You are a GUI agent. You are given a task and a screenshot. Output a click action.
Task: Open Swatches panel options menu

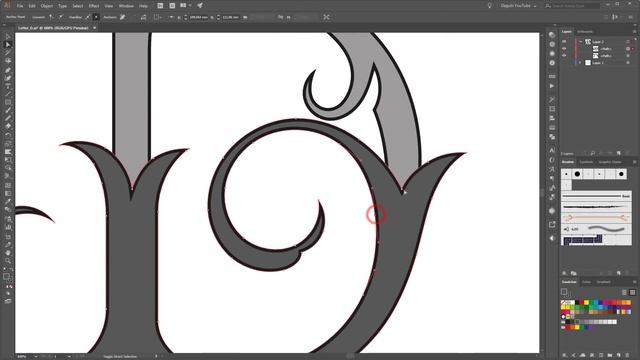634,282
